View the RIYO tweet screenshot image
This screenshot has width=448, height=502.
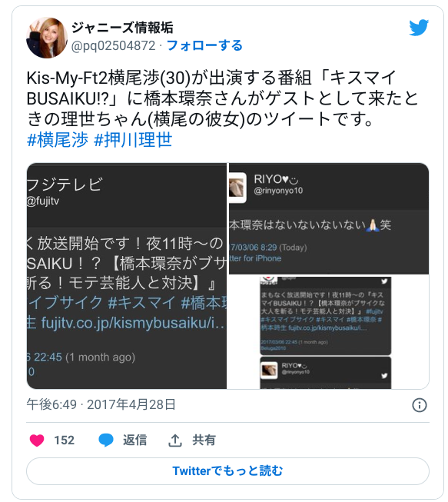(x=329, y=218)
